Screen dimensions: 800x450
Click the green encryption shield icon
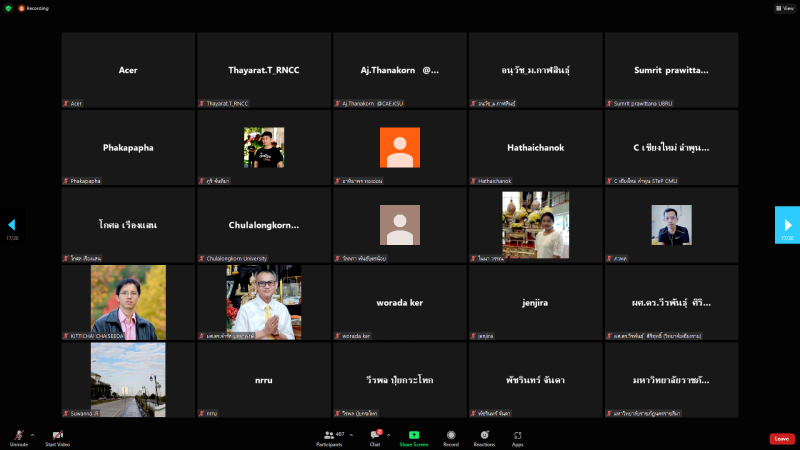point(8,7)
